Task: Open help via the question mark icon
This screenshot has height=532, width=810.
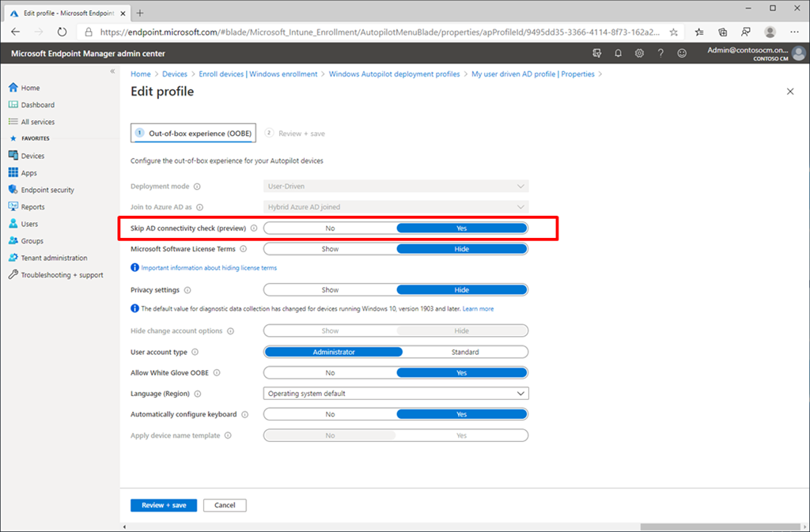Action: coord(660,53)
